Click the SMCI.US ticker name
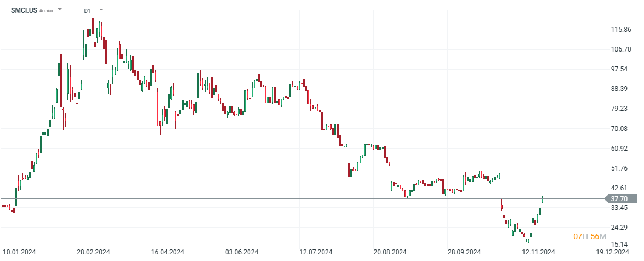Screen dimensions: 644x261 tap(24, 10)
